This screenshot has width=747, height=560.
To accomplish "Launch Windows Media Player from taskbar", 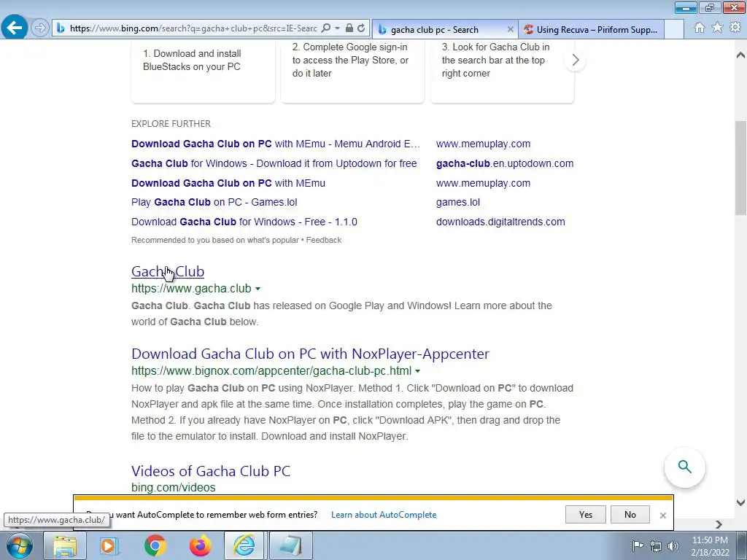I will coord(109,545).
